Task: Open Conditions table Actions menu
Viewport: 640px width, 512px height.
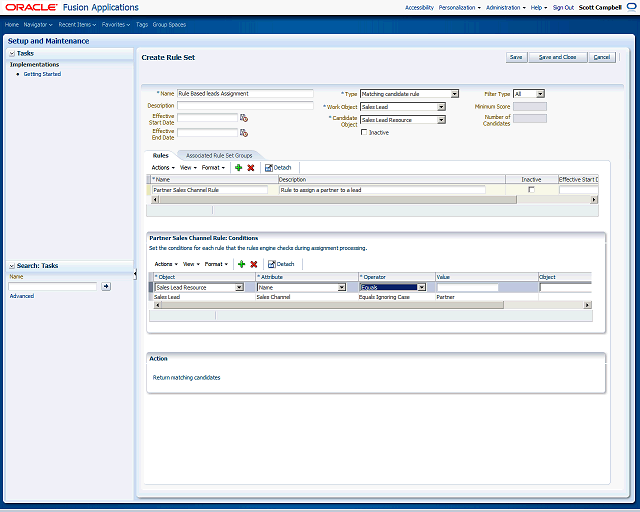Action: [166, 264]
